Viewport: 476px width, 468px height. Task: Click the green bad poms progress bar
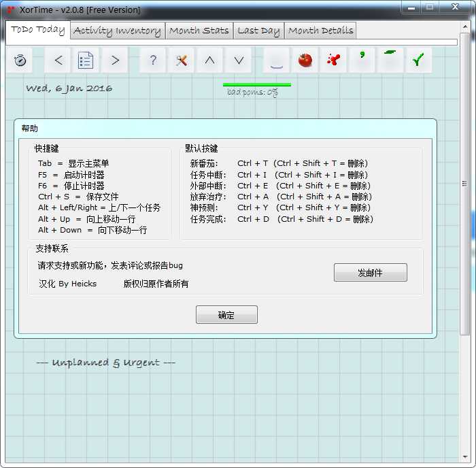(257, 85)
